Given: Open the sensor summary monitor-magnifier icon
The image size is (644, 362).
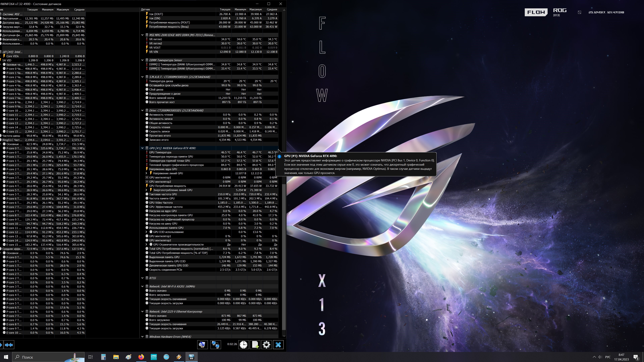Looking at the screenshot, I should point(202,345).
